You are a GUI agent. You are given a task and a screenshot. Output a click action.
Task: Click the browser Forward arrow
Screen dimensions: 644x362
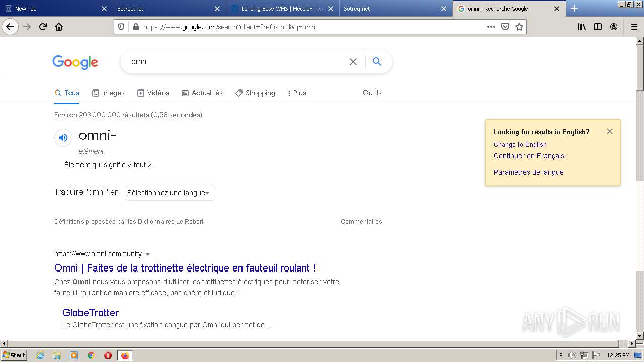[x=27, y=27]
